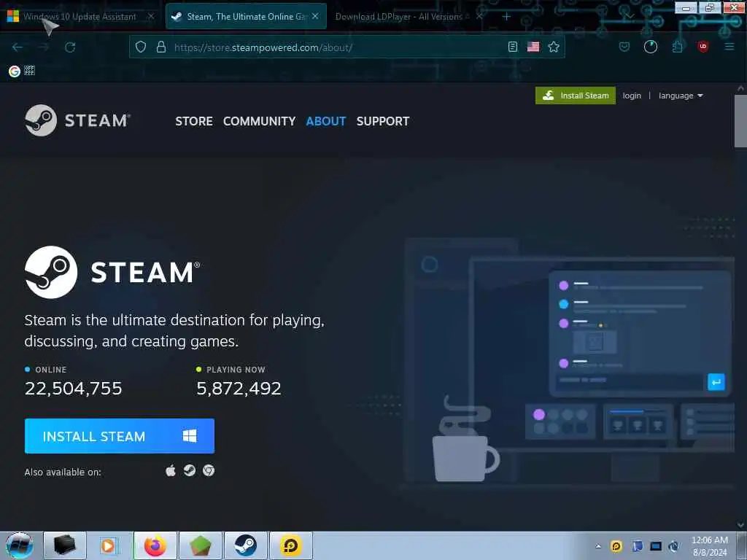Switch to Windows 10 Update Assistant tab
Screen dimensions: 747x560
tap(80, 17)
